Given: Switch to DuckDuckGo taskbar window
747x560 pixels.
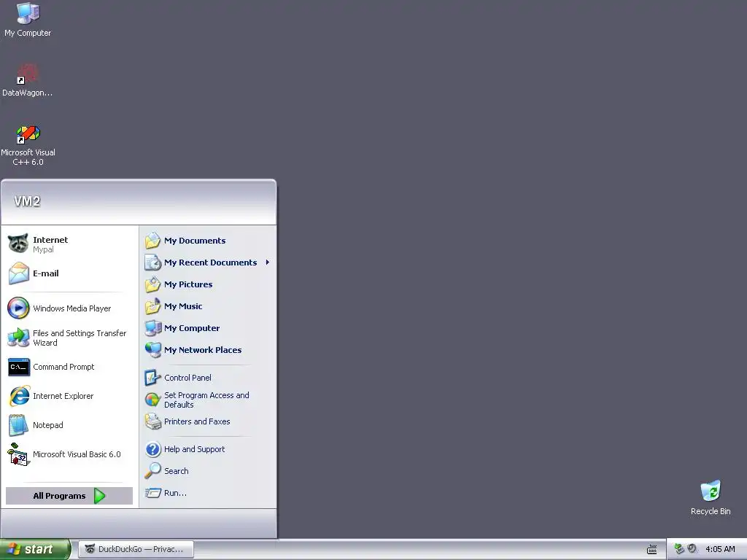Looking at the screenshot, I should click(x=136, y=549).
